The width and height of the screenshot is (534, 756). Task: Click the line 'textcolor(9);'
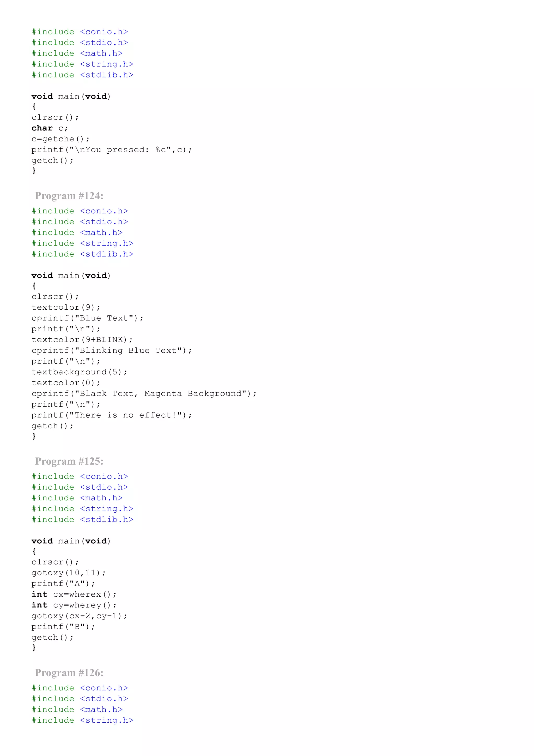(x=66, y=307)
